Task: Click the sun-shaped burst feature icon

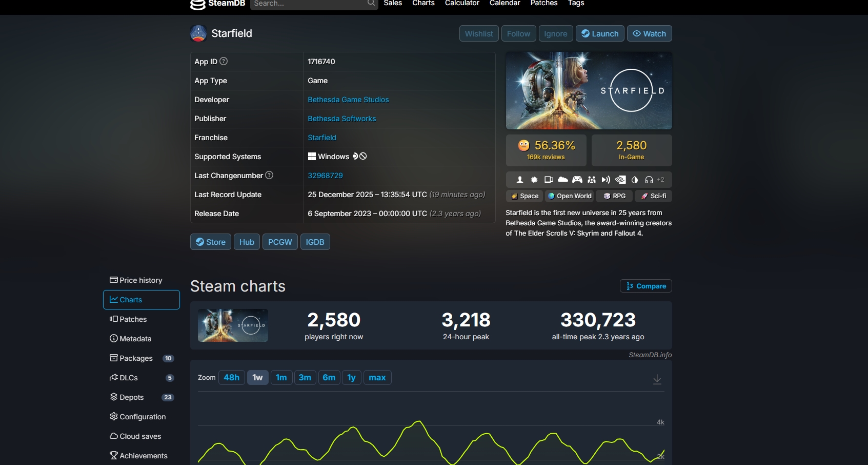Action: point(534,180)
